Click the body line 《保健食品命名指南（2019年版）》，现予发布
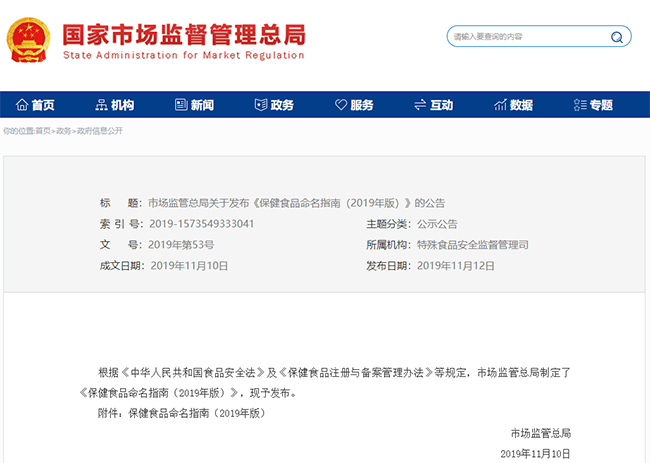650x463 pixels. (189, 393)
